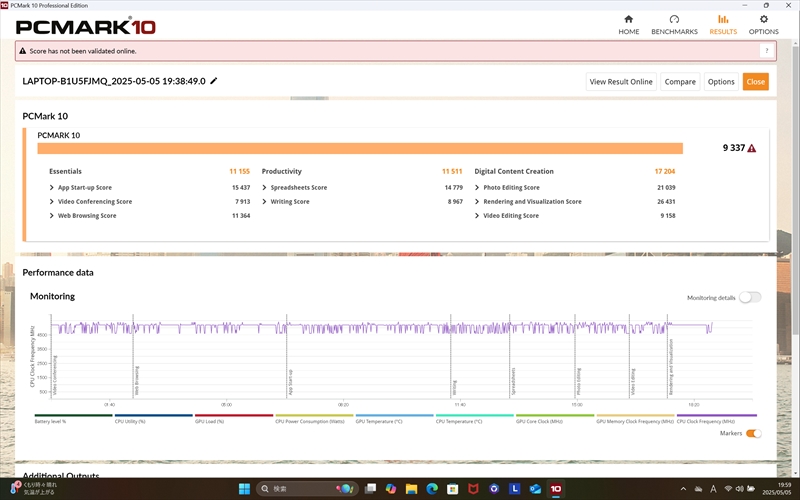The width and height of the screenshot is (800, 500).
Task: Open the blue L app on the taskbar
Action: coord(514,489)
